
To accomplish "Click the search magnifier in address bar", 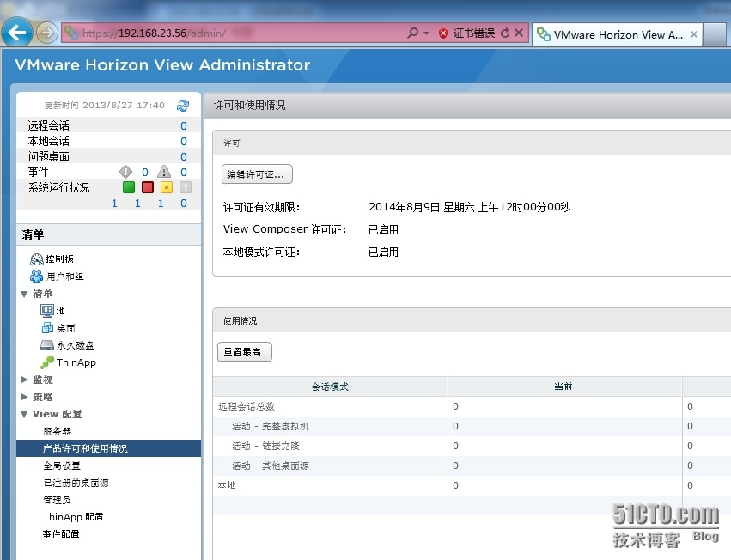I will (412, 33).
